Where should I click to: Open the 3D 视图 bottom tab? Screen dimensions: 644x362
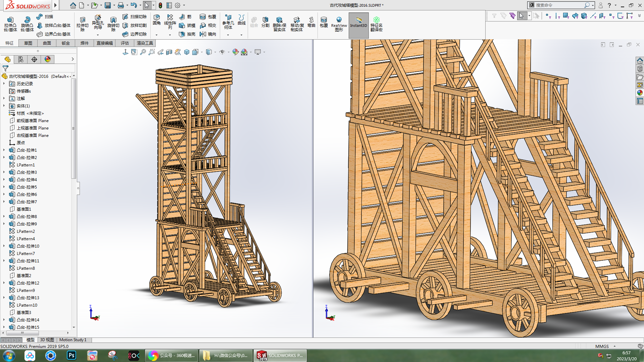click(47, 340)
